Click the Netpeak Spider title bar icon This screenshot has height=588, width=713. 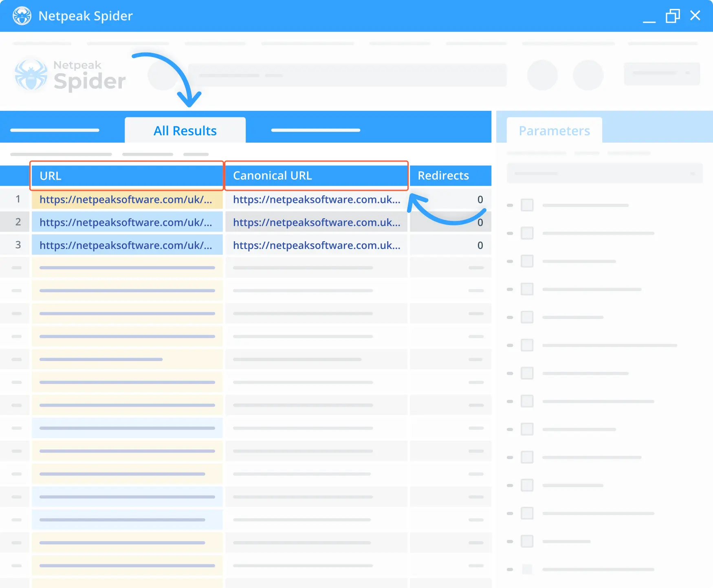(22, 16)
